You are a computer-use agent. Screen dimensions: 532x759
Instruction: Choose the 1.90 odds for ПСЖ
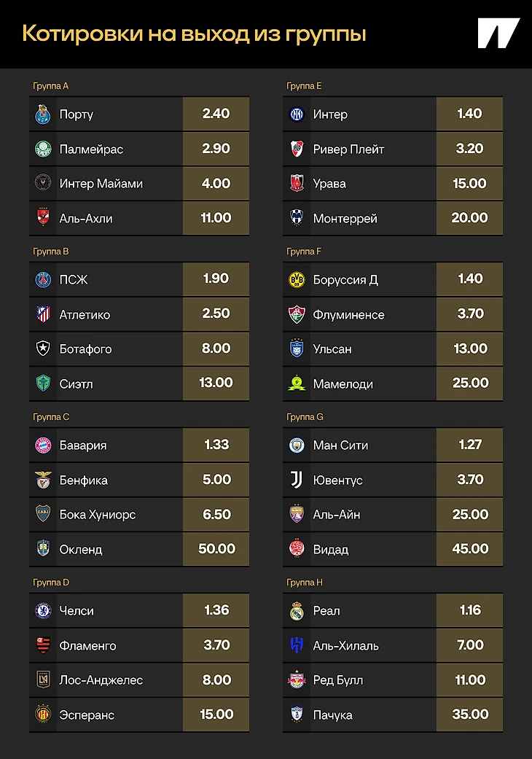click(216, 279)
